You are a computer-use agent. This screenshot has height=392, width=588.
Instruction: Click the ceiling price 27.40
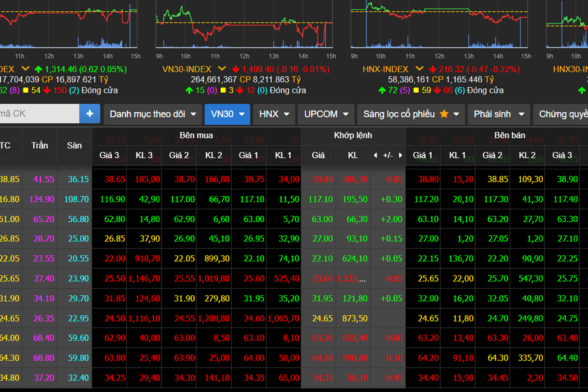coord(44,278)
